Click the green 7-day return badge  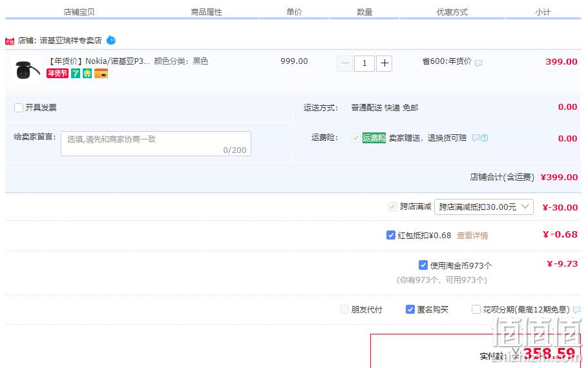[x=76, y=74]
